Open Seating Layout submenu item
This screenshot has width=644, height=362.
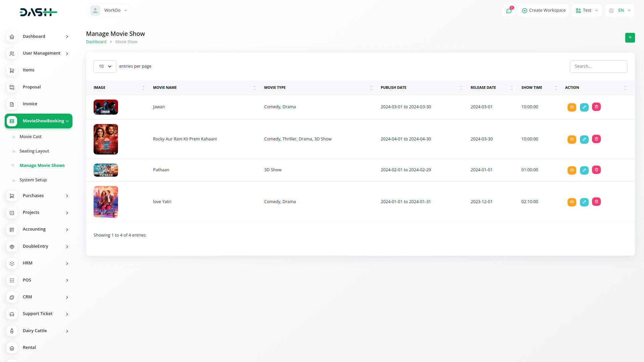[x=34, y=151]
